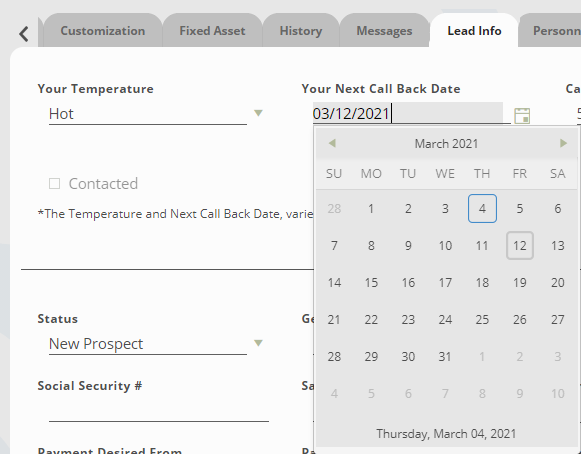Open the calendar picker icon

click(522, 116)
